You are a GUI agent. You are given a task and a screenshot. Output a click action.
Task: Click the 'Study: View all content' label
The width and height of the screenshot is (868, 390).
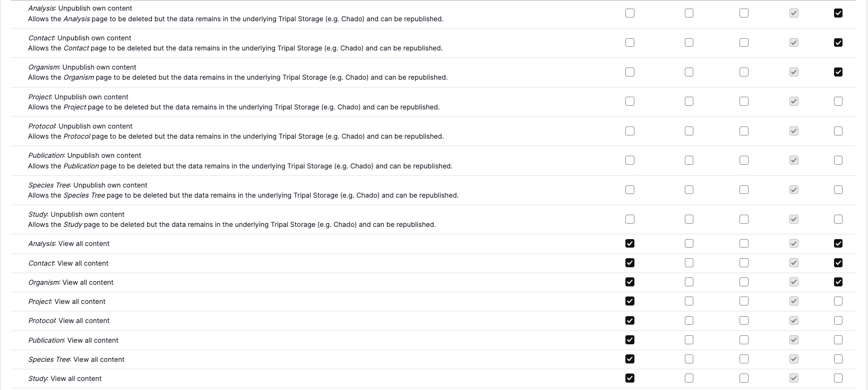pyautogui.click(x=65, y=379)
